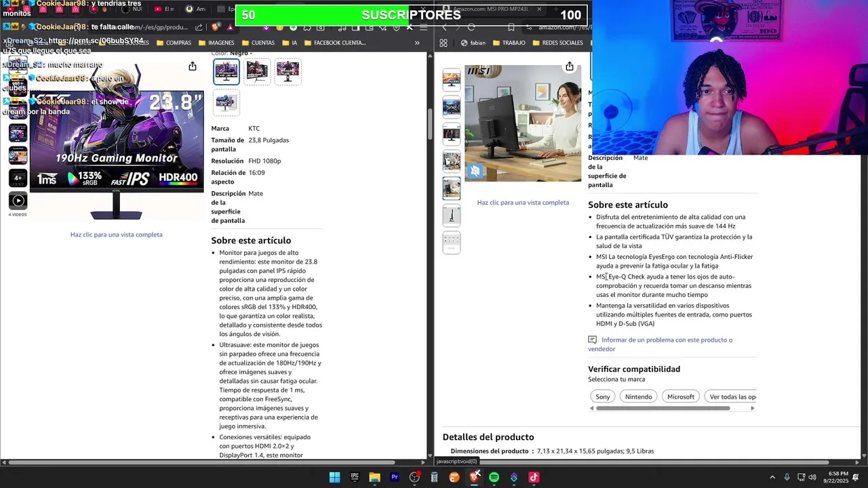868x488 pixels.
Task: Click right arrow of brand list scrollbar
Action: pos(752,408)
